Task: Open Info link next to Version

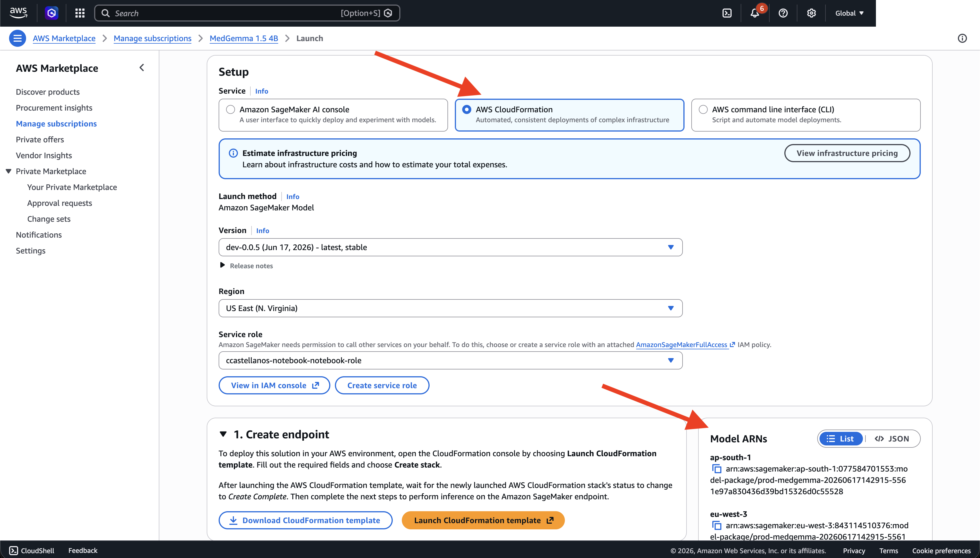Action: coord(263,231)
